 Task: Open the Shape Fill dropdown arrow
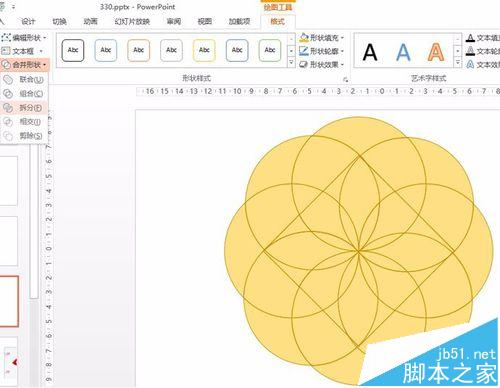pyautogui.click(x=342, y=38)
